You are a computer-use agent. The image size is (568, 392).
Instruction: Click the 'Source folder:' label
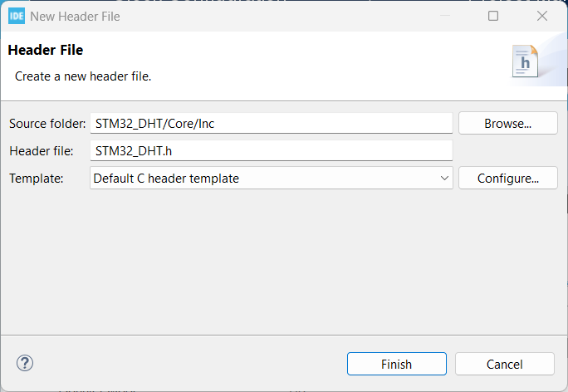47,124
